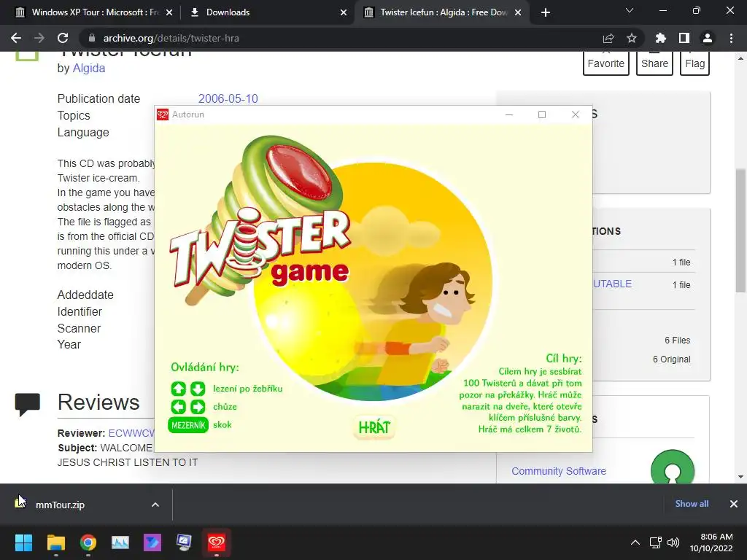Open the site security lock icon
The width and height of the screenshot is (747, 560).
pos(92,38)
